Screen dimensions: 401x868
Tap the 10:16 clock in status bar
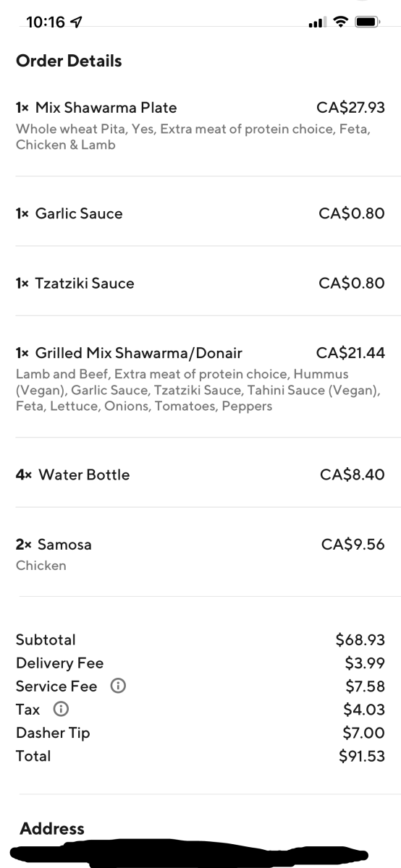click(x=46, y=22)
